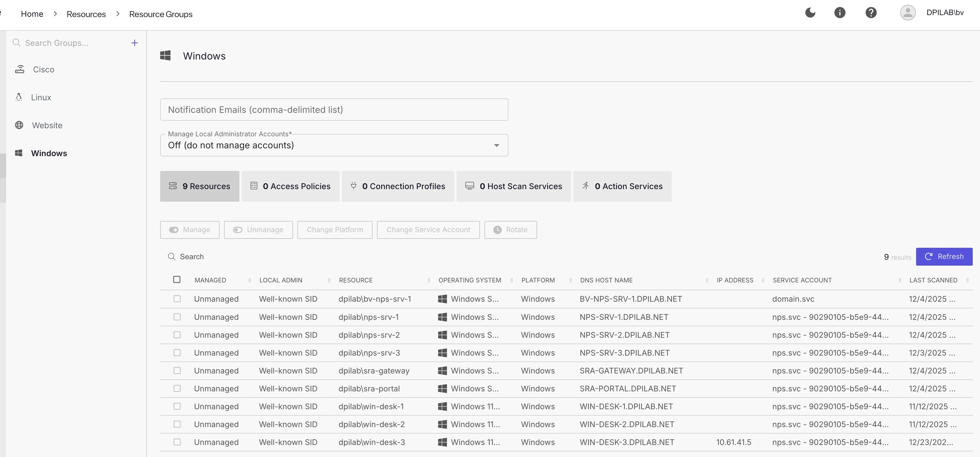
Task: Click the Linux penguin icon
Action: point(19,97)
